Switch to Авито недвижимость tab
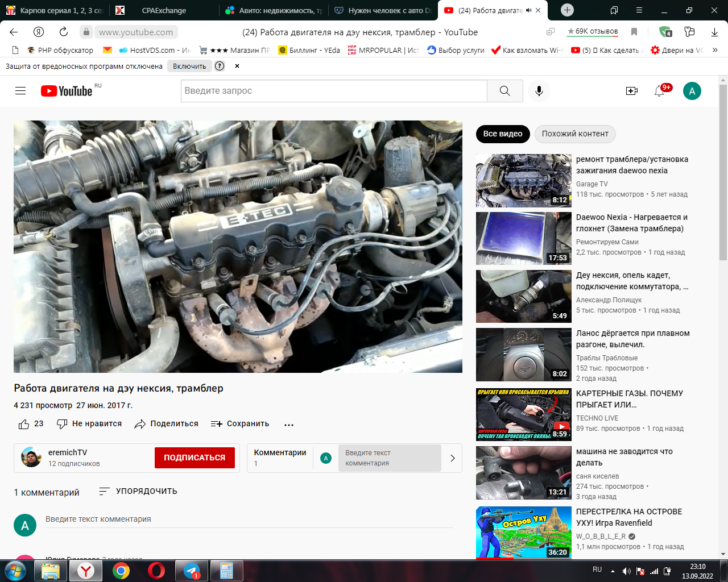 click(x=274, y=10)
